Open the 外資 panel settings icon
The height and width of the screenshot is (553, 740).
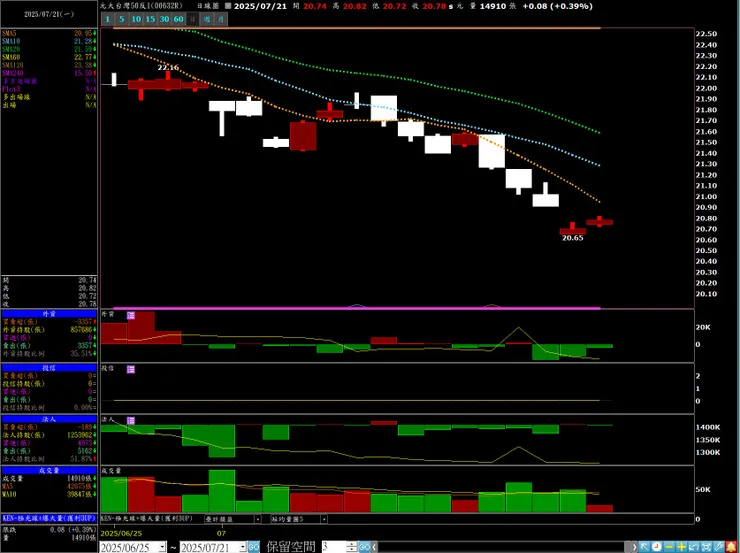(131, 315)
